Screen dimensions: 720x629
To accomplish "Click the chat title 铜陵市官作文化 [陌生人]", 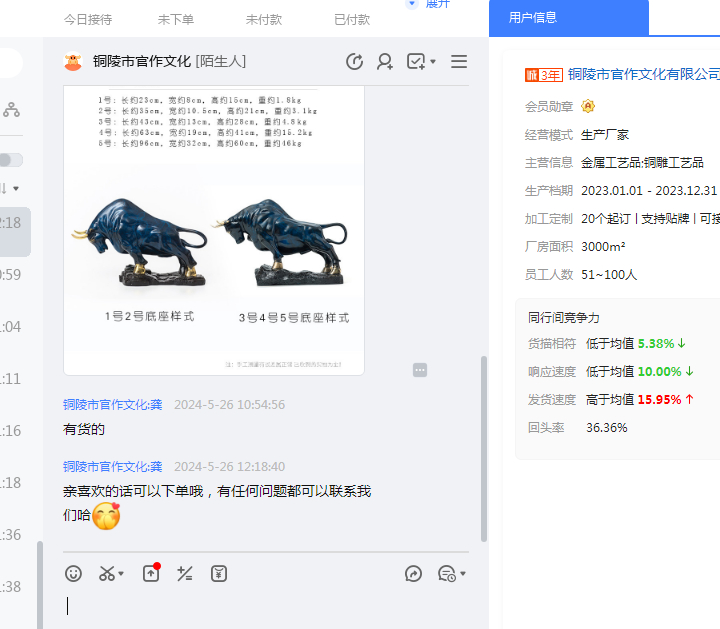I will click(169, 62).
